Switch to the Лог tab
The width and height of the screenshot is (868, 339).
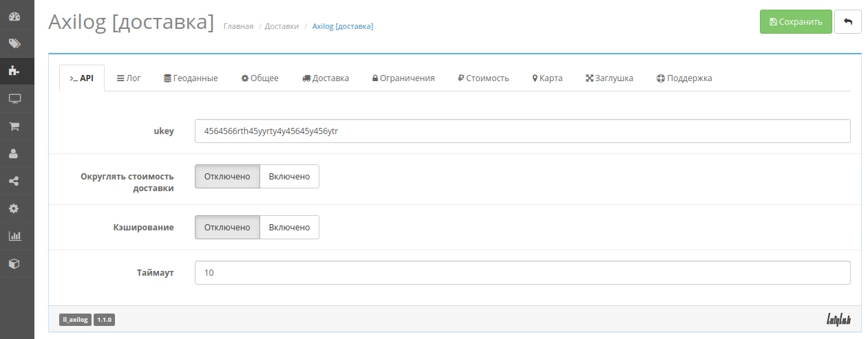coord(129,78)
